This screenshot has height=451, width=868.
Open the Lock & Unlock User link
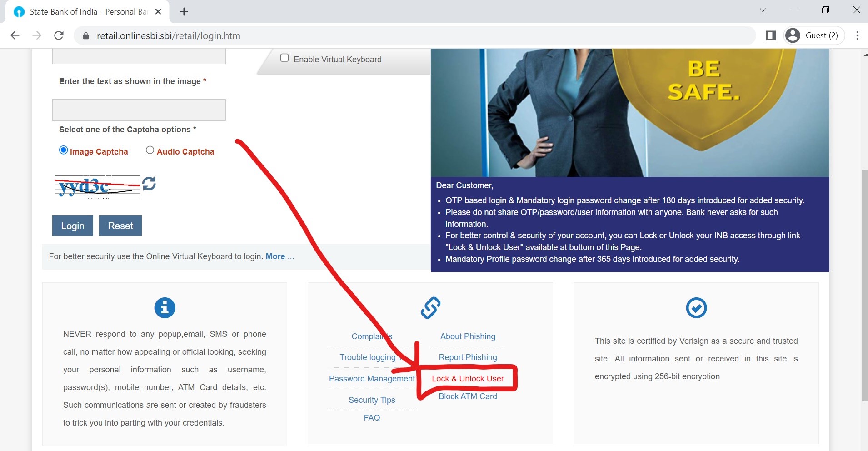coord(468,378)
